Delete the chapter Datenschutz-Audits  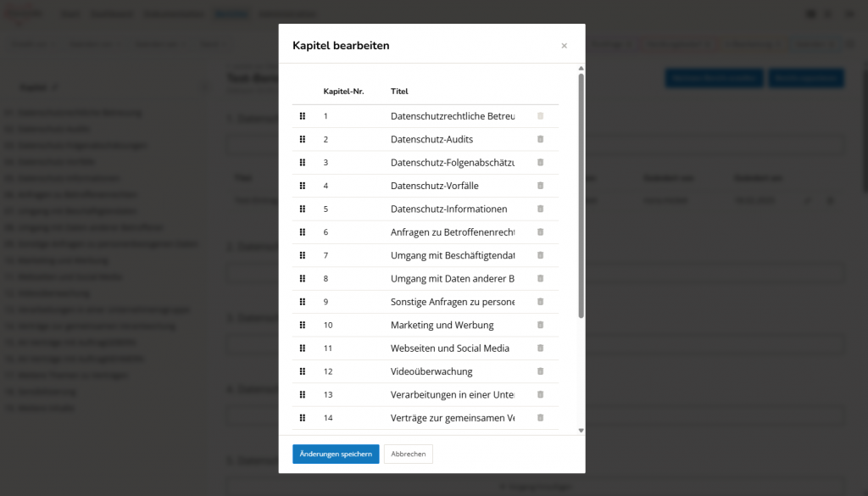pos(541,139)
